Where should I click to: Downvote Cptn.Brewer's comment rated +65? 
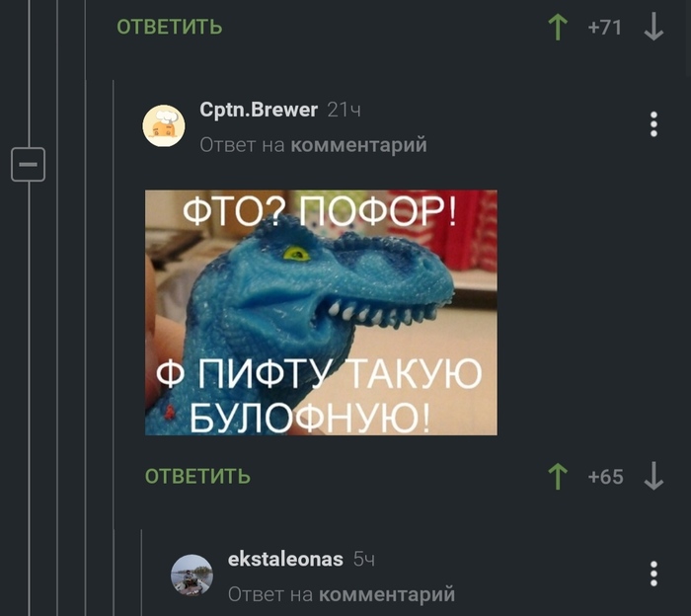click(653, 477)
